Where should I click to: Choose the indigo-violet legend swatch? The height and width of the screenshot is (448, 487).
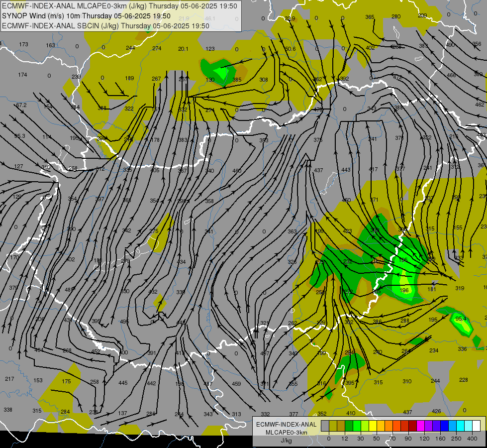pos(436,426)
